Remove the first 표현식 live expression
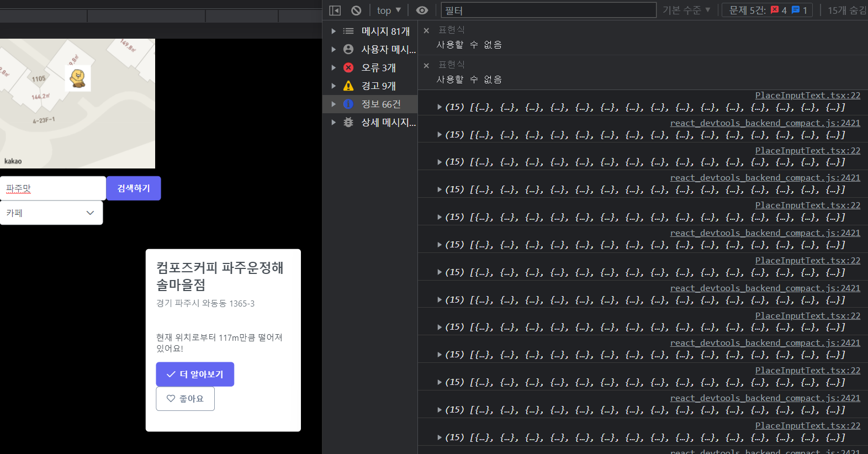 point(426,31)
